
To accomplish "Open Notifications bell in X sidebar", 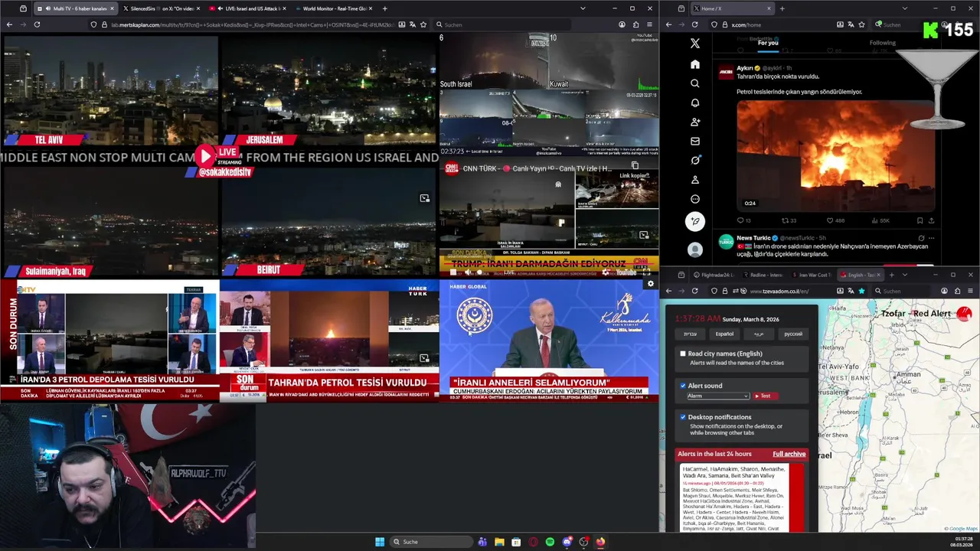I will (x=694, y=103).
